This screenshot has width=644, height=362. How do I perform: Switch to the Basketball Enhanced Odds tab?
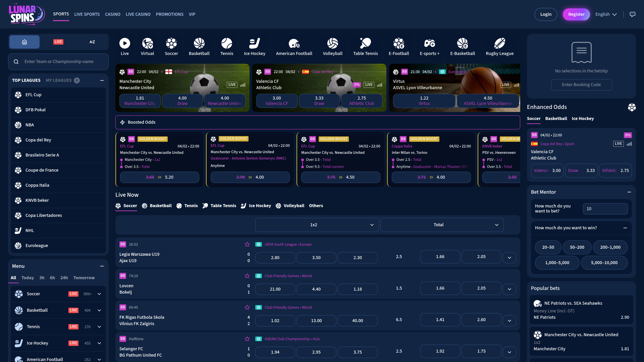tap(556, 118)
